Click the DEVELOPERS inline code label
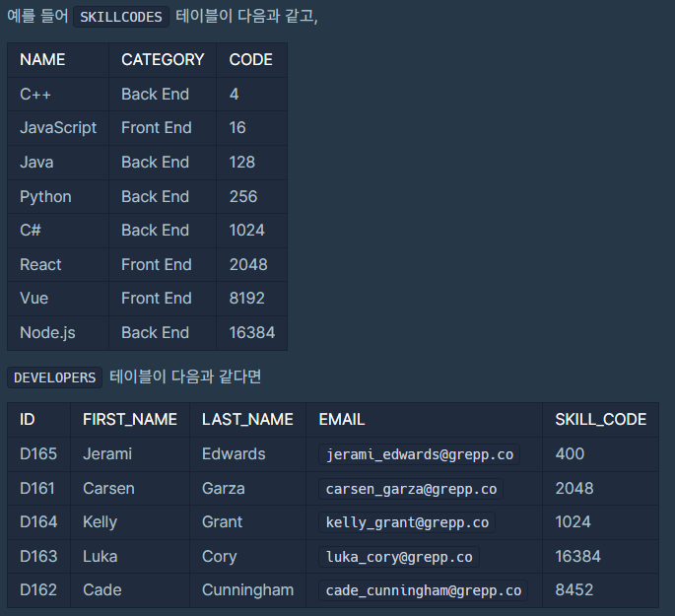This screenshot has height=616, width=675. point(54,377)
